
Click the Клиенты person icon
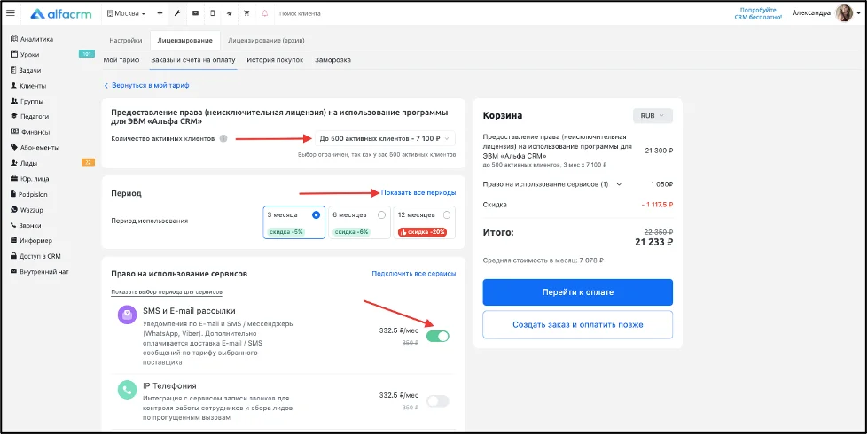[14, 86]
